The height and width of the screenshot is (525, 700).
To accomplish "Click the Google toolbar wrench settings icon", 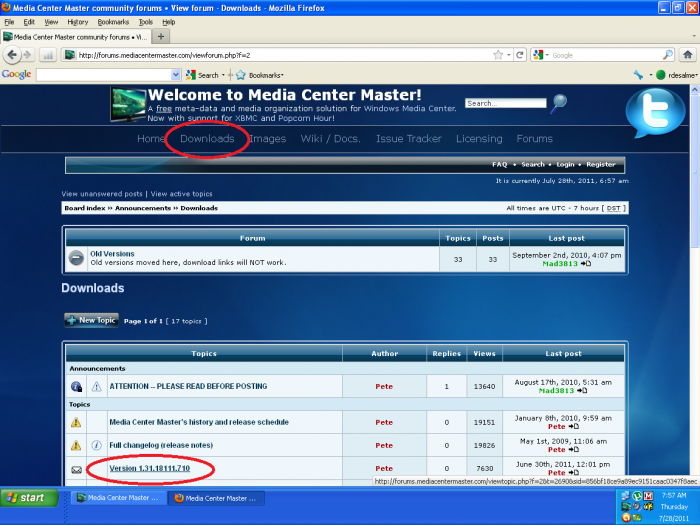I will [x=638, y=75].
